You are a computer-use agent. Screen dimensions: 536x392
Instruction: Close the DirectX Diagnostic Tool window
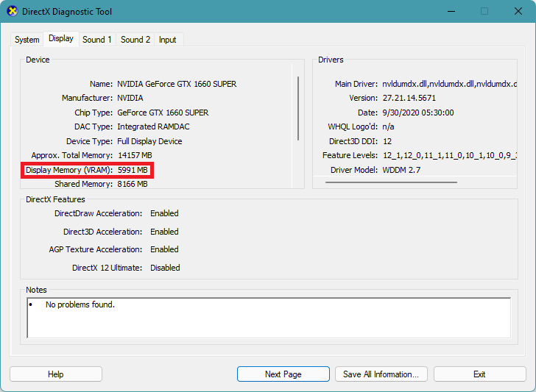(518, 11)
